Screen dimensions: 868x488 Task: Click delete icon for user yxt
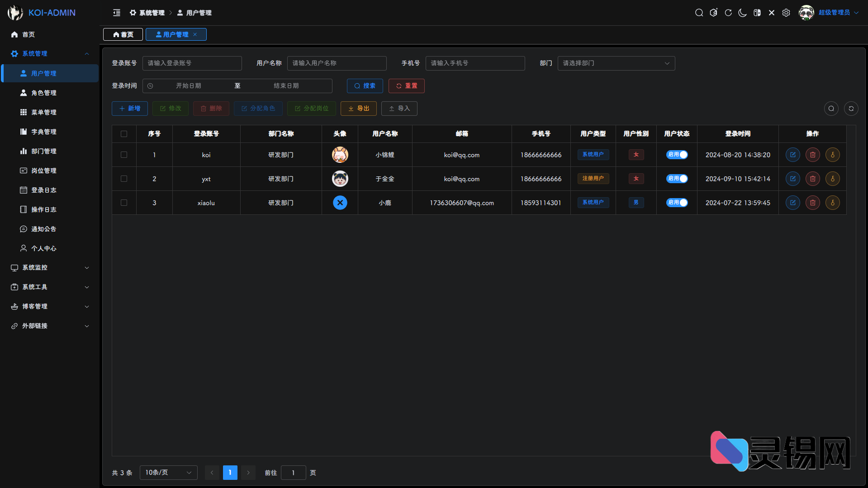click(812, 179)
